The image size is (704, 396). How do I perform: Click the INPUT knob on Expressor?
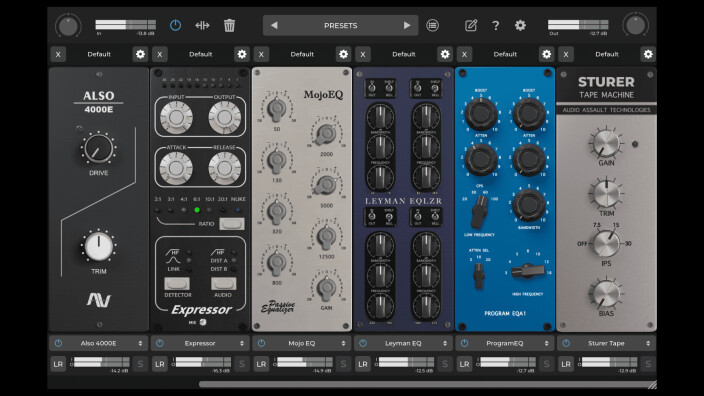176,117
